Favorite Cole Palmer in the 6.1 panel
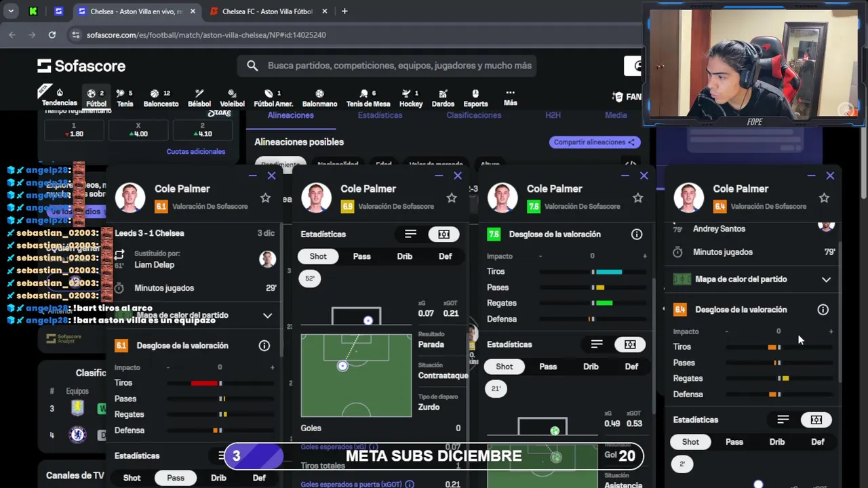Viewport: 868px width, 488px height. [x=265, y=198]
